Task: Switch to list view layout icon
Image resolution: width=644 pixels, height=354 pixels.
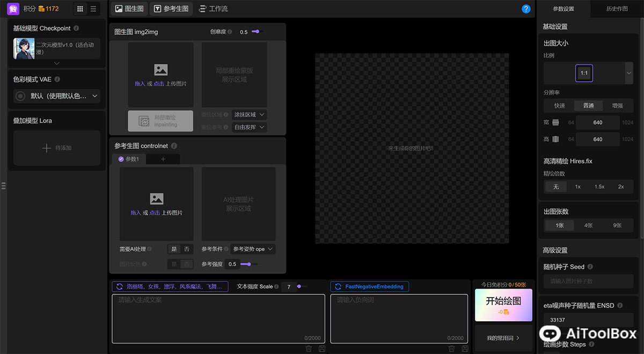Action: point(93,9)
